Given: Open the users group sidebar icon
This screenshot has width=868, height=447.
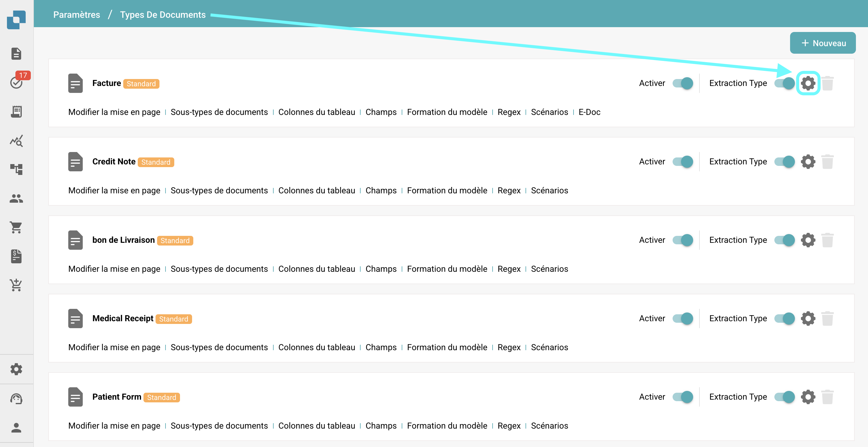Looking at the screenshot, I should (x=16, y=198).
